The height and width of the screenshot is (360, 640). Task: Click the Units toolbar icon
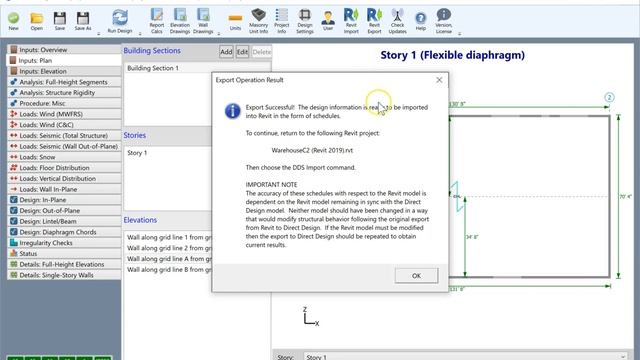click(x=235, y=21)
